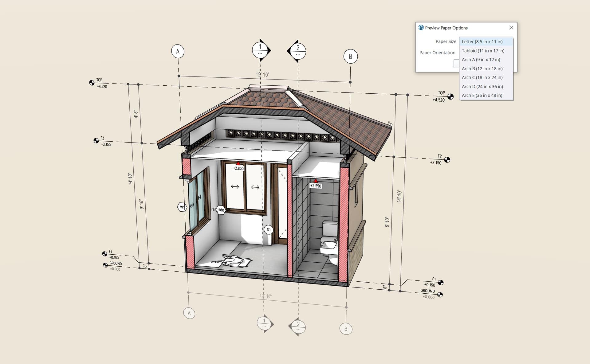The height and width of the screenshot is (364, 590).
Task: Click the partially hidden button in dialog
Action: pos(456,64)
